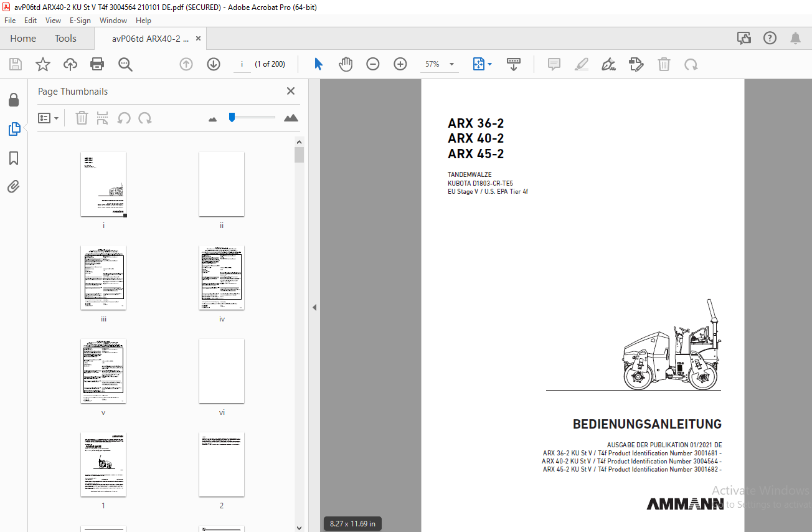Select the avP06td ARX40-2 document tab
Viewport: 812px width, 532px height.
click(x=150, y=39)
